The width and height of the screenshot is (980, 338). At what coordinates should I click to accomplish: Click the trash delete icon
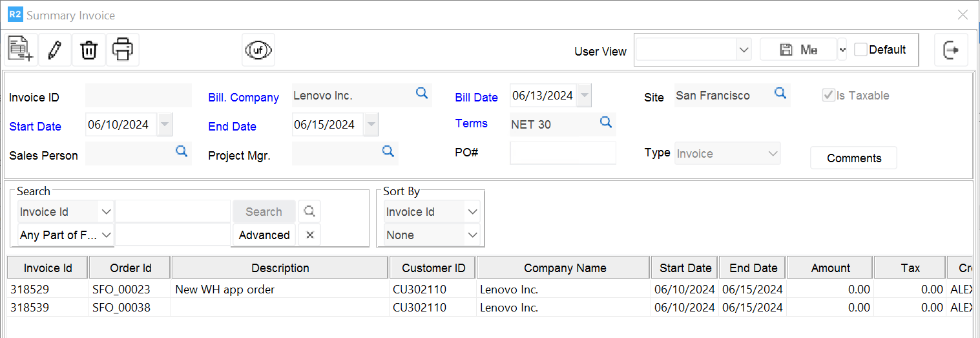[x=89, y=50]
